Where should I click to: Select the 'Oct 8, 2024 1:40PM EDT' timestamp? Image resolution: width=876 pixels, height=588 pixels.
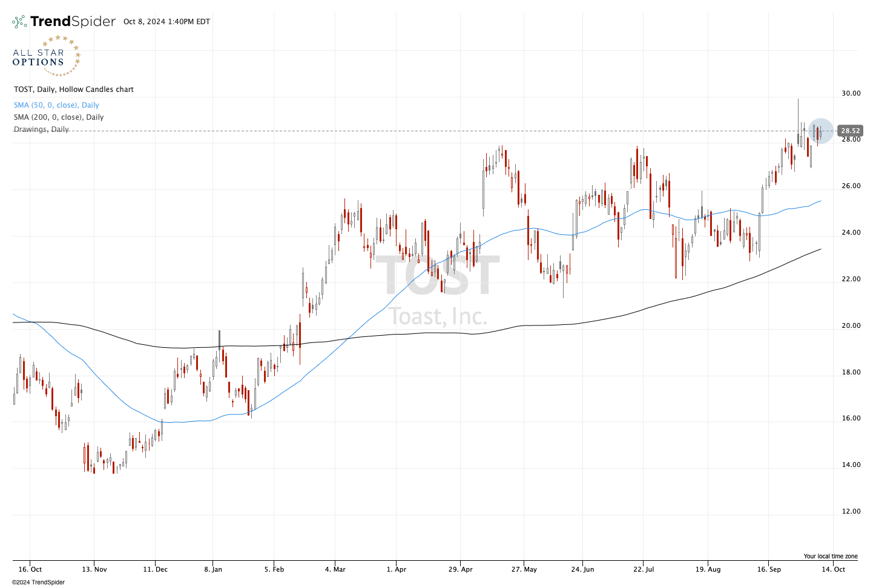coord(166,22)
